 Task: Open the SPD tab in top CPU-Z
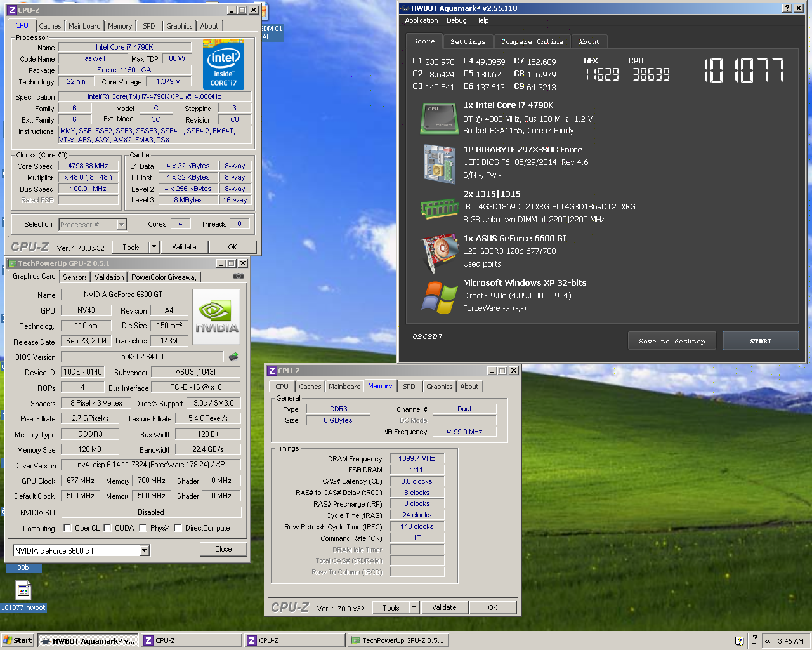click(149, 26)
